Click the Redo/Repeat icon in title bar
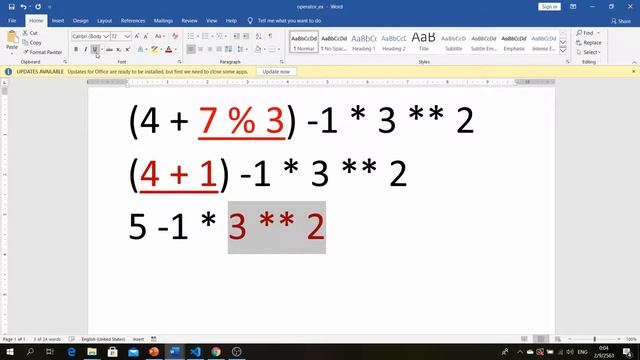Image resolution: width=640 pixels, height=360 pixels. pyautogui.click(x=38, y=7)
